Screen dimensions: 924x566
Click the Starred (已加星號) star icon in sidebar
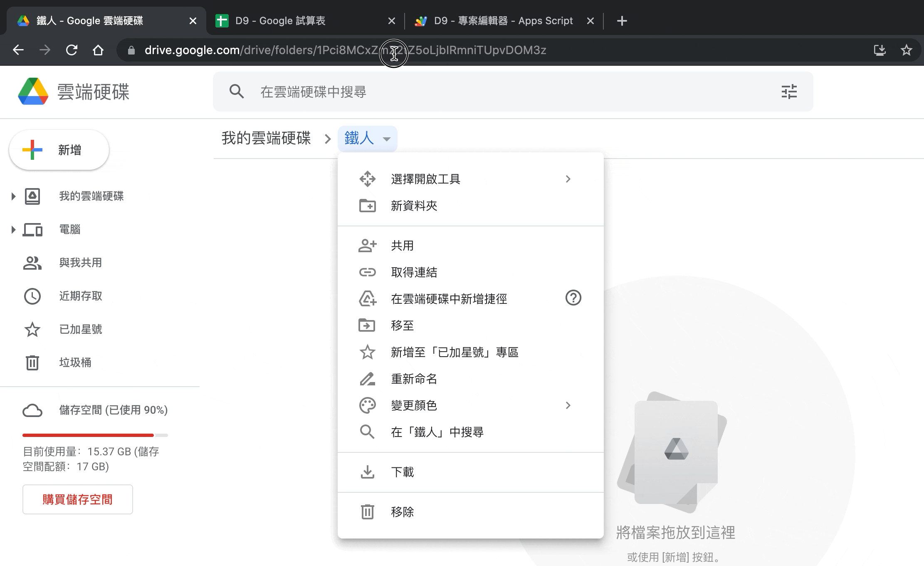click(x=32, y=329)
